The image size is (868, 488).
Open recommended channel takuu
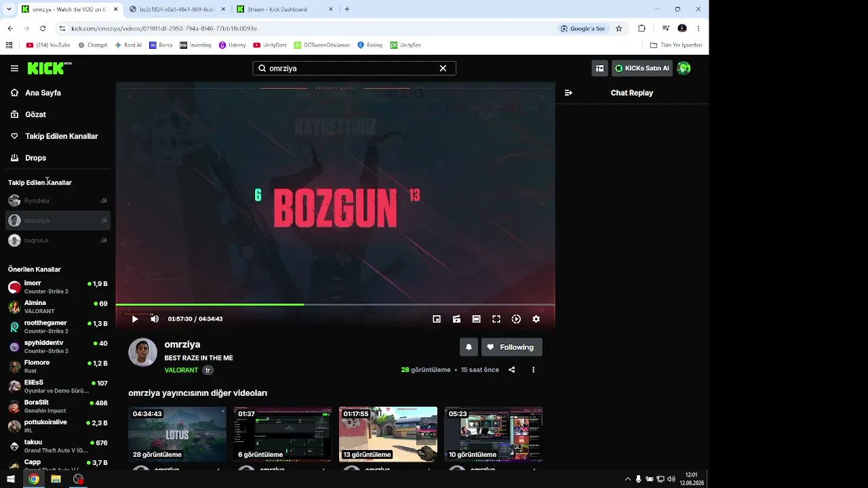pyautogui.click(x=58, y=446)
